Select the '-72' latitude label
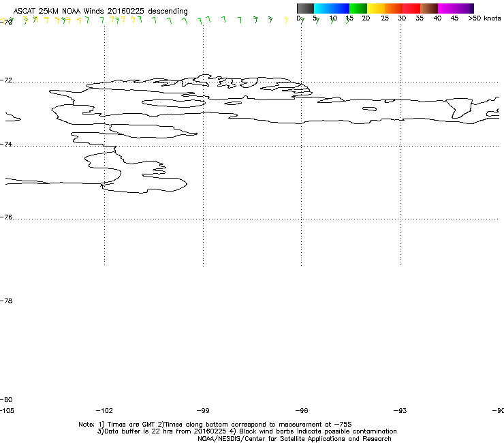The image size is (504, 443). coord(6,80)
